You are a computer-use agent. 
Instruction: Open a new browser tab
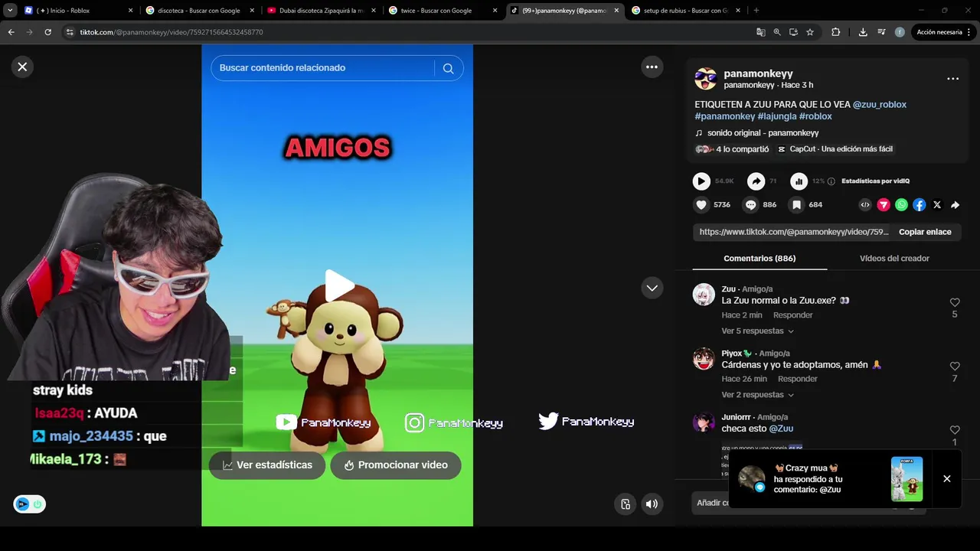(756, 11)
